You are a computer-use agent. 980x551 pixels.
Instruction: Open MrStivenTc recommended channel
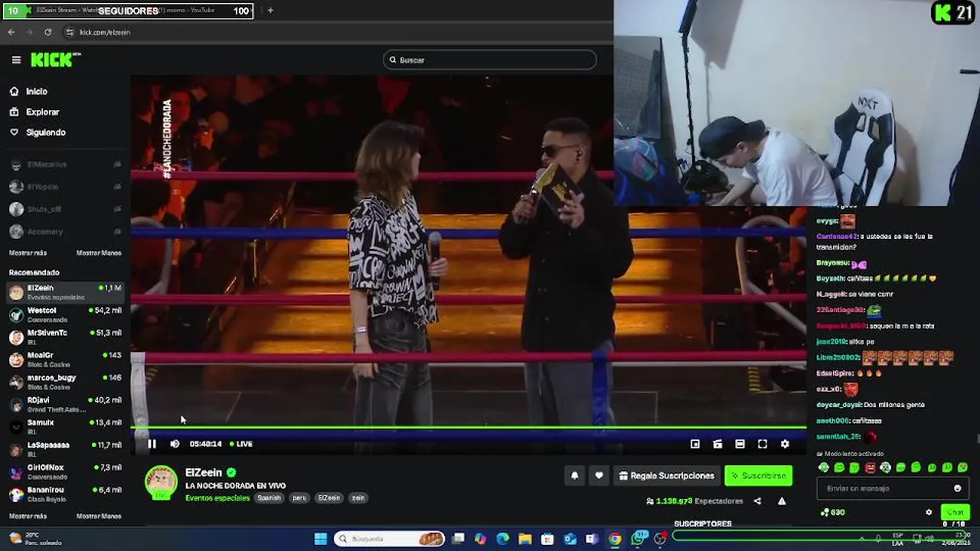tap(65, 337)
